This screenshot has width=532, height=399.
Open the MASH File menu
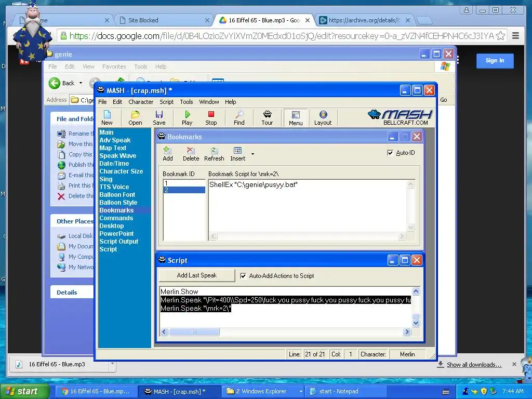[x=102, y=102]
